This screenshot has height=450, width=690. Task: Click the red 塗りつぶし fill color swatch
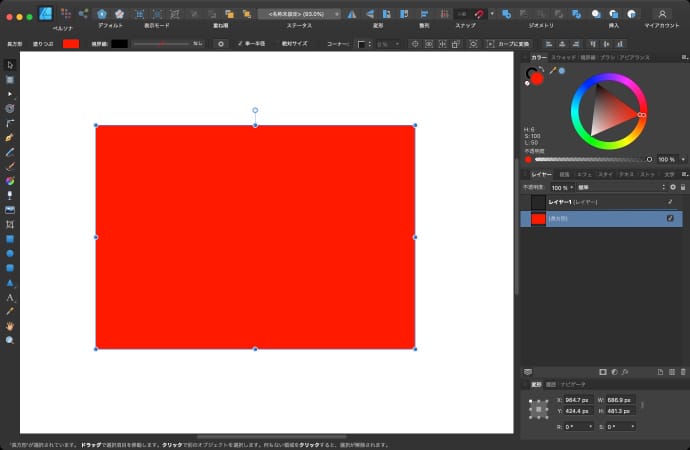pyautogui.click(x=72, y=44)
